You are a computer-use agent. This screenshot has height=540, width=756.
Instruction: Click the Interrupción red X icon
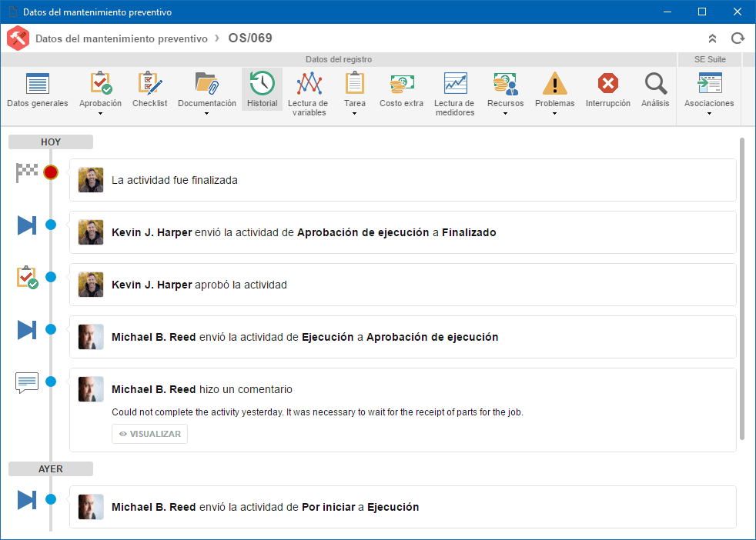coord(608,83)
